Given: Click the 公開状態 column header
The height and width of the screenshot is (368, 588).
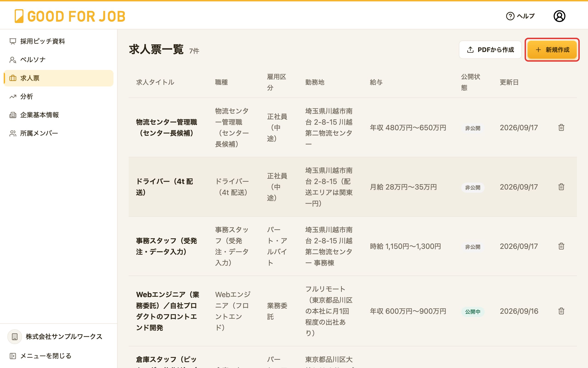Looking at the screenshot, I should click(x=470, y=82).
